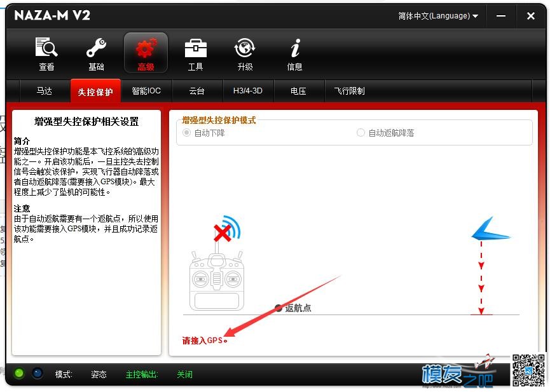Click the transmitter with lost-signal illustration

pos(217,263)
